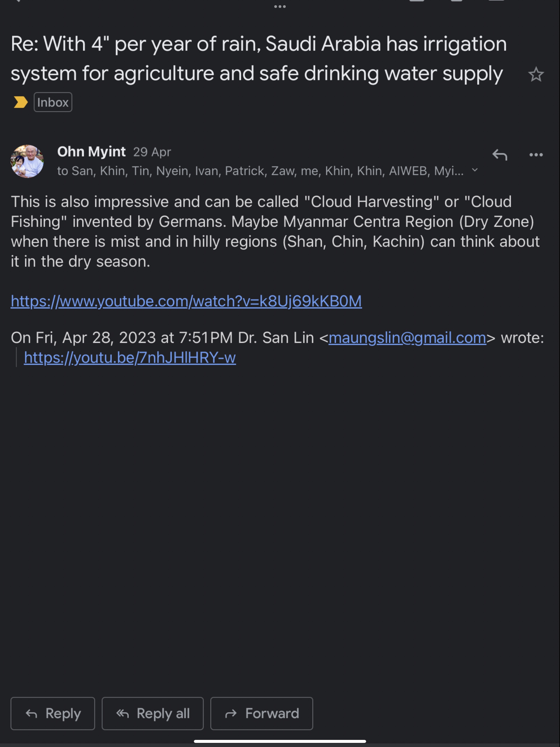Go back using the top-left arrow
The width and height of the screenshot is (560, 747).
17,1
